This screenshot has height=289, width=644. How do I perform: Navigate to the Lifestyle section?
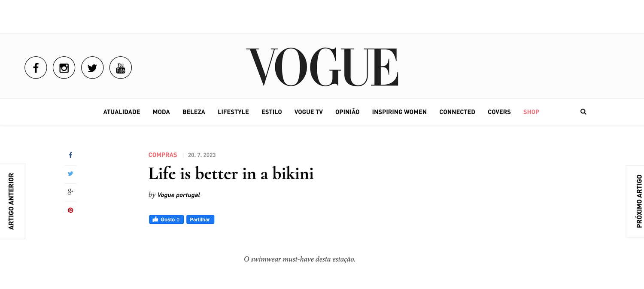tap(233, 112)
